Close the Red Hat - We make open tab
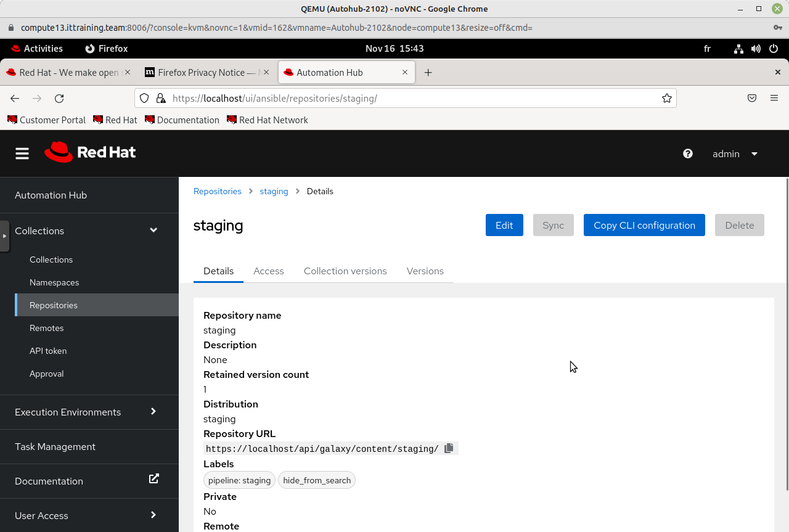 pyautogui.click(x=128, y=72)
